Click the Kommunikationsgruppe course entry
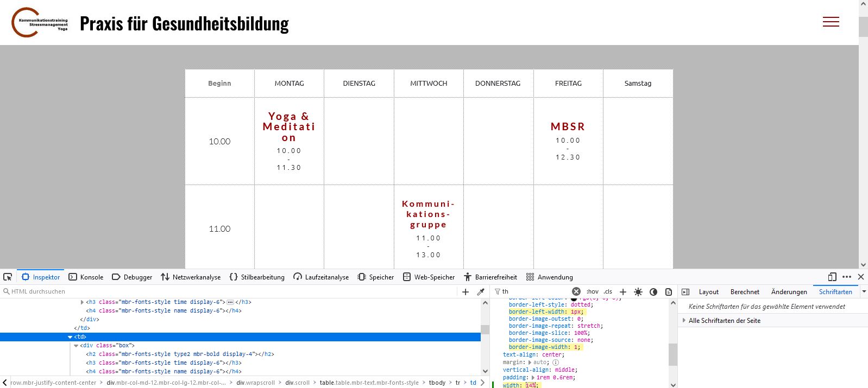868x388 pixels. pyautogui.click(x=428, y=228)
